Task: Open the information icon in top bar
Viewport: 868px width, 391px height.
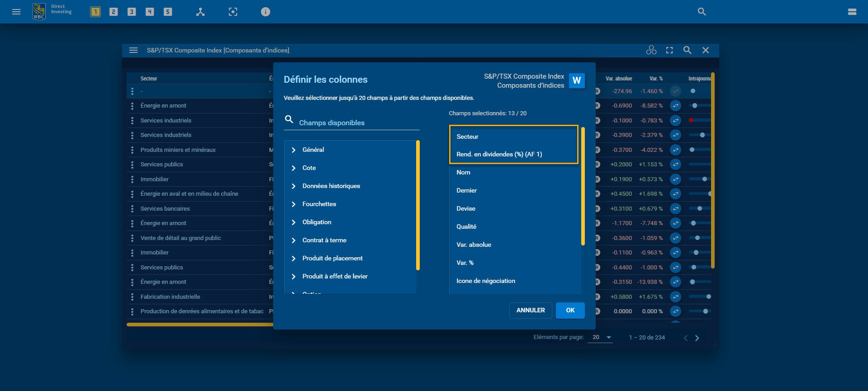Action: click(x=266, y=12)
